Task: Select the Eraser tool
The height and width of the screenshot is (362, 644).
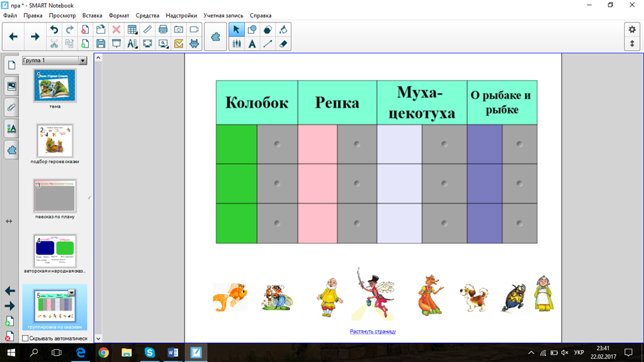Action: click(x=283, y=44)
